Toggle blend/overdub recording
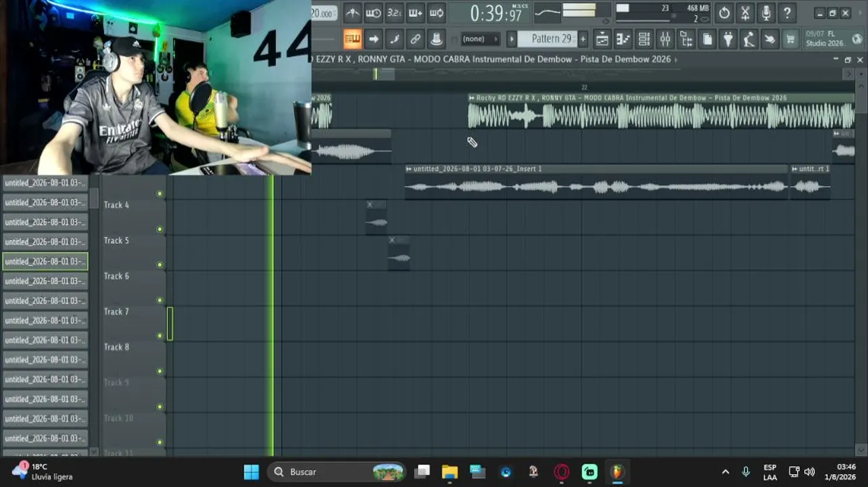This screenshot has width=868, height=487. point(415,13)
